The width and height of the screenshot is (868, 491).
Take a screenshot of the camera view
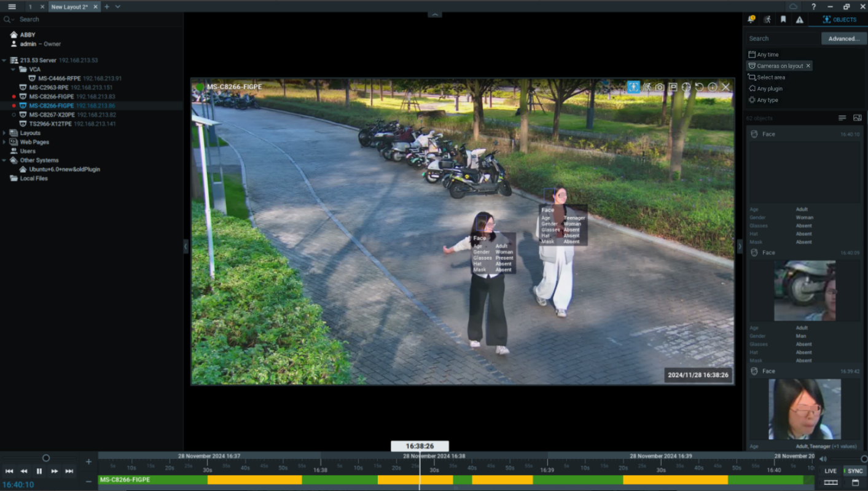point(660,87)
